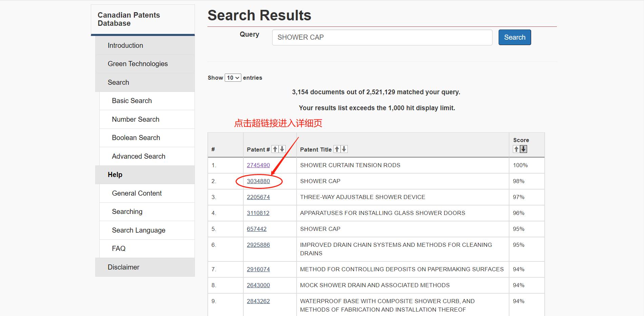Go to Basic Search in sidebar

point(132,101)
